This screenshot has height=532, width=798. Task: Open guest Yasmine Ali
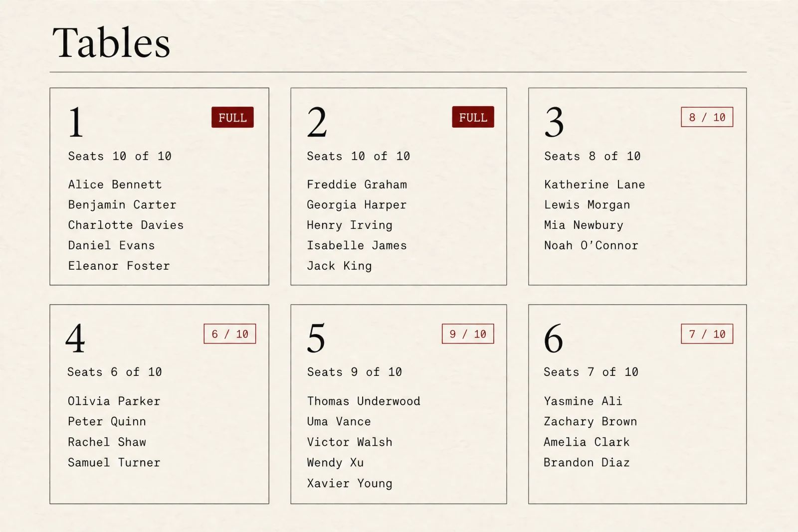(x=583, y=401)
